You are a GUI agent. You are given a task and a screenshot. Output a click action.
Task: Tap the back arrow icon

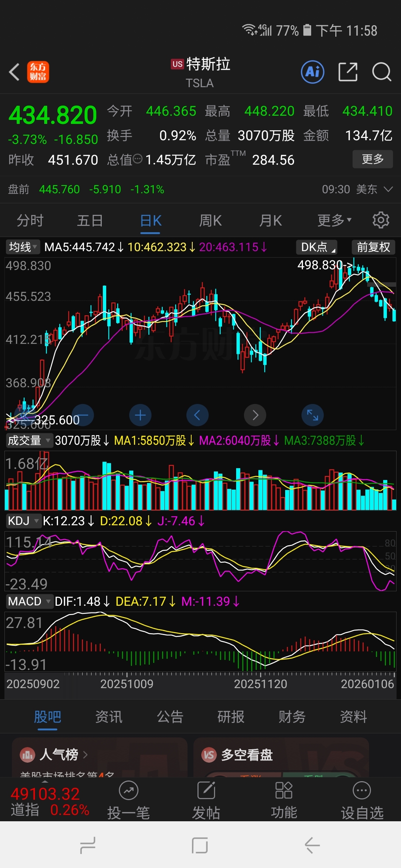coord(14,72)
